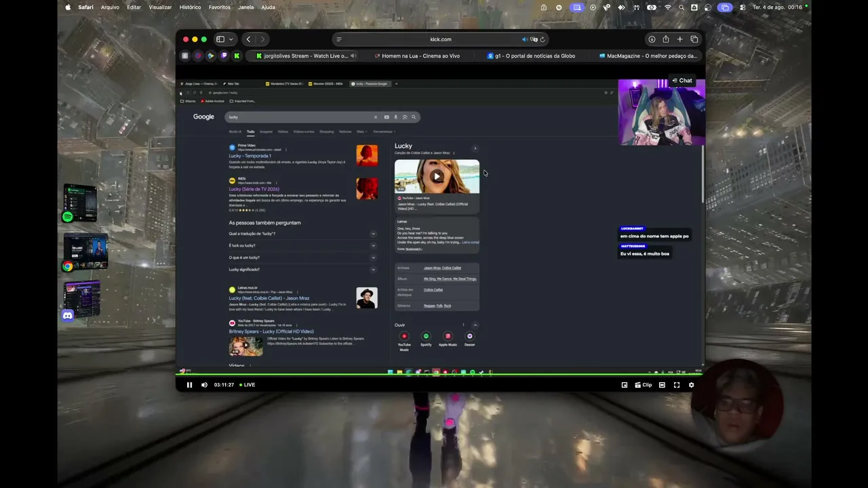Click the Google search box with 'lucky'
The width and height of the screenshot is (868, 488).
(x=322, y=117)
